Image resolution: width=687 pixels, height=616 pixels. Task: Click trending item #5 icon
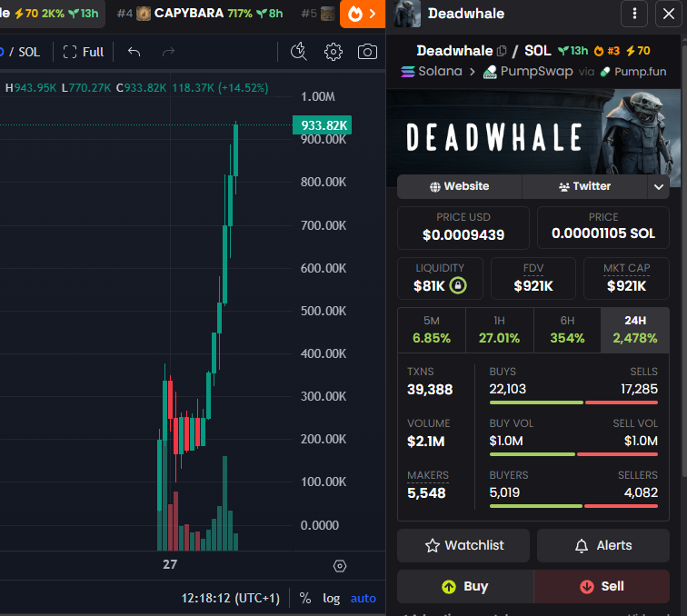(x=328, y=14)
